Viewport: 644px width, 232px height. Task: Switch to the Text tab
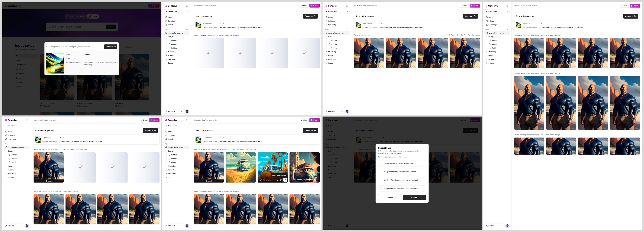tap(69, 16)
